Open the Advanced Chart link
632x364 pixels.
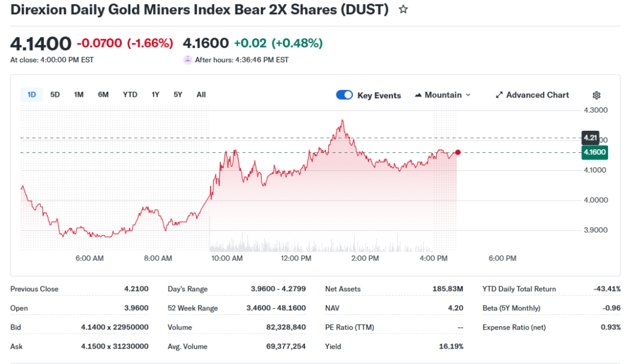click(537, 95)
